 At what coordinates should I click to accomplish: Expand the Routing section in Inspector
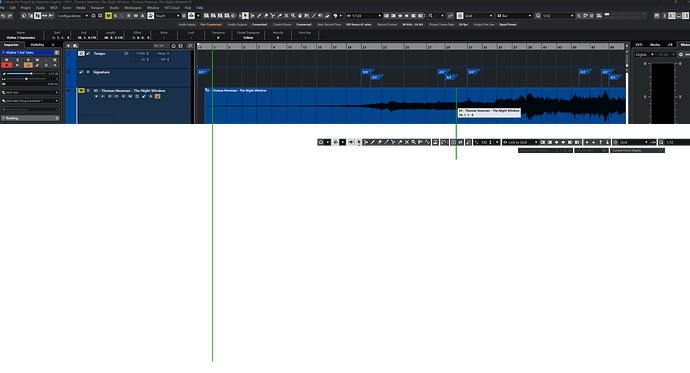30,118
